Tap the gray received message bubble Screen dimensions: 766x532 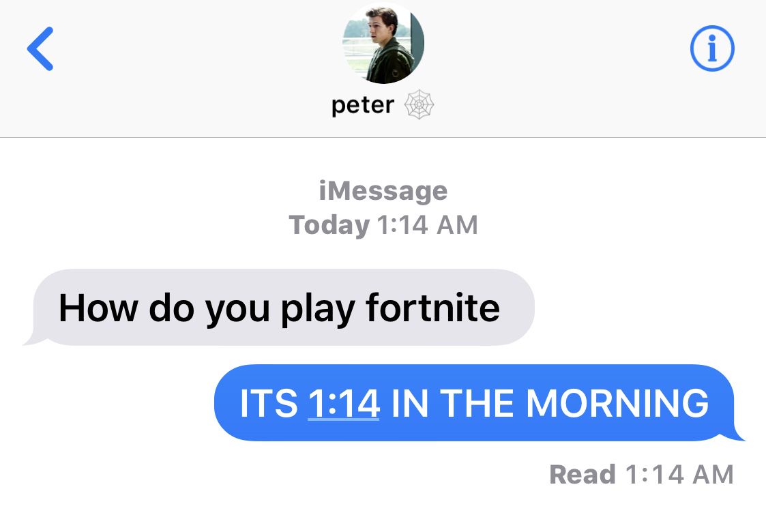280,308
